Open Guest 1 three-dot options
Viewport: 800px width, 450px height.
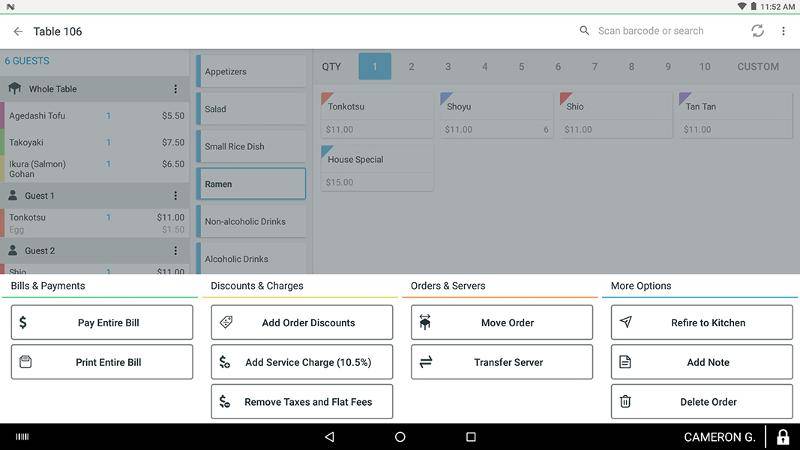point(176,195)
